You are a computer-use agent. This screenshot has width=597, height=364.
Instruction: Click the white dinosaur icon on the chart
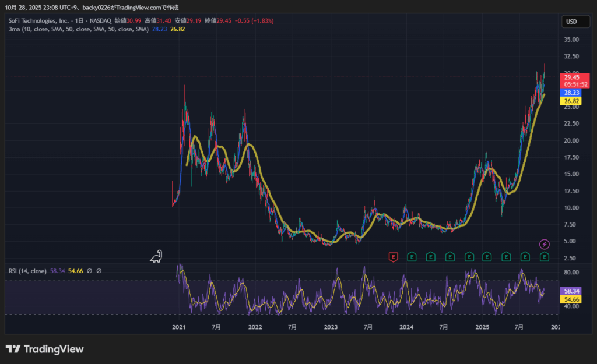point(156,256)
